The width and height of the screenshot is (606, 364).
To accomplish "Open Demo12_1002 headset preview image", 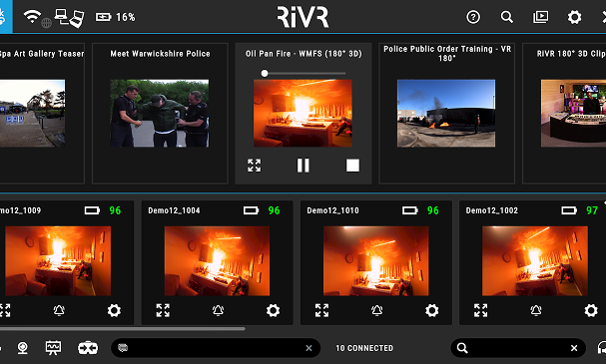I will (535, 261).
